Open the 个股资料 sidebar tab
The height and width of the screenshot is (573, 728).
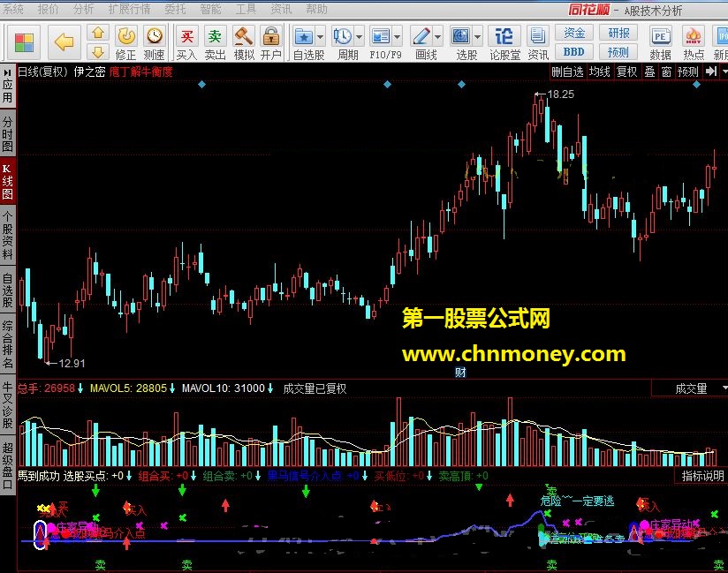pos(7,235)
